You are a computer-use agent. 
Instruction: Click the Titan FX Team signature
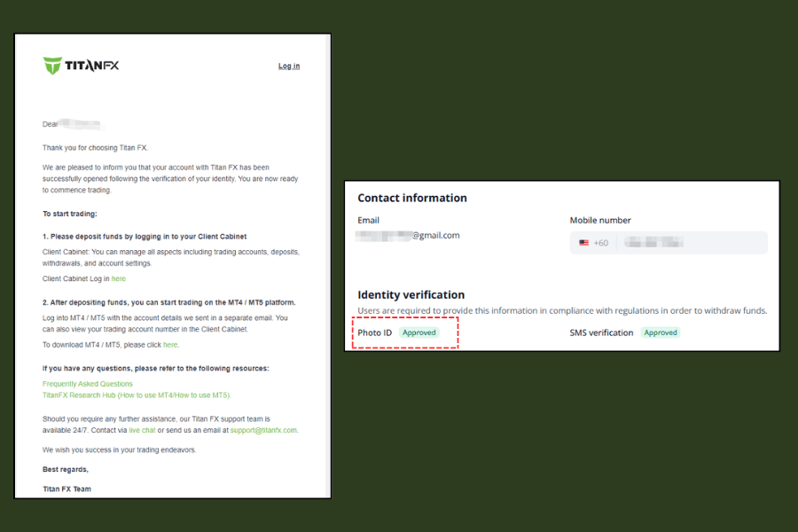66,489
